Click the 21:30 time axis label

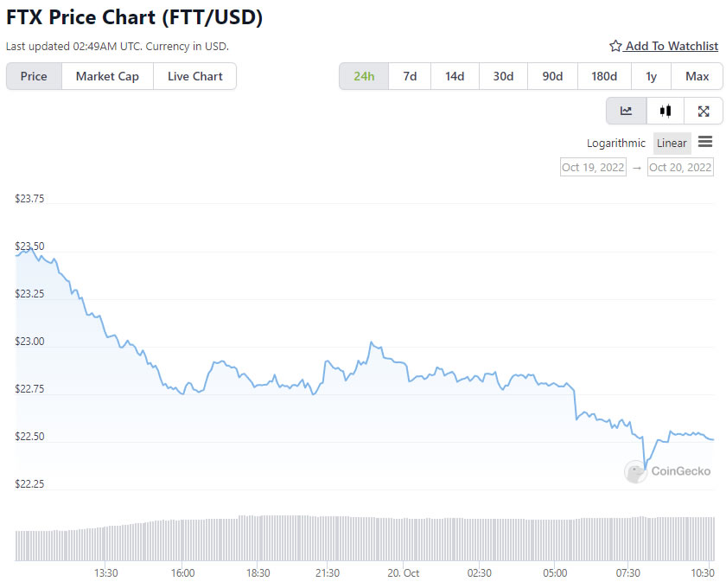tap(328, 573)
